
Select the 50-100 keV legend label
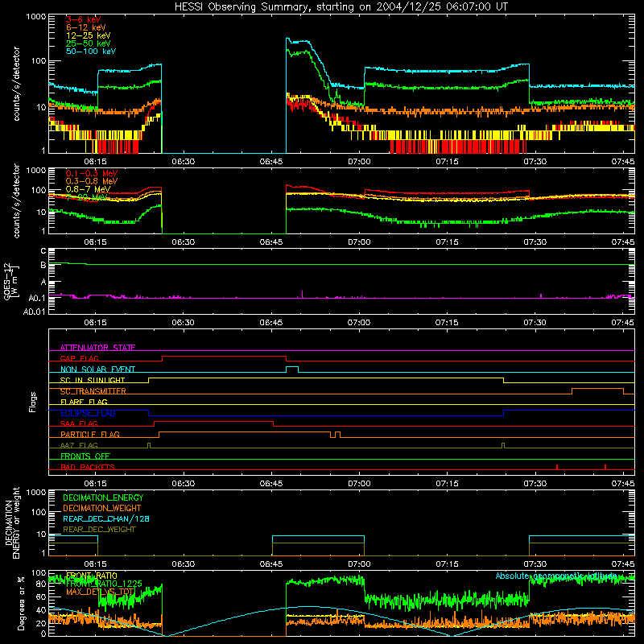(91, 52)
